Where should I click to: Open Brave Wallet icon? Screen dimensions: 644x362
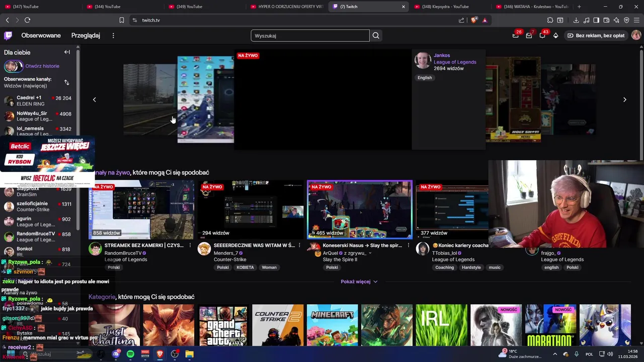(x=606, y=20)
